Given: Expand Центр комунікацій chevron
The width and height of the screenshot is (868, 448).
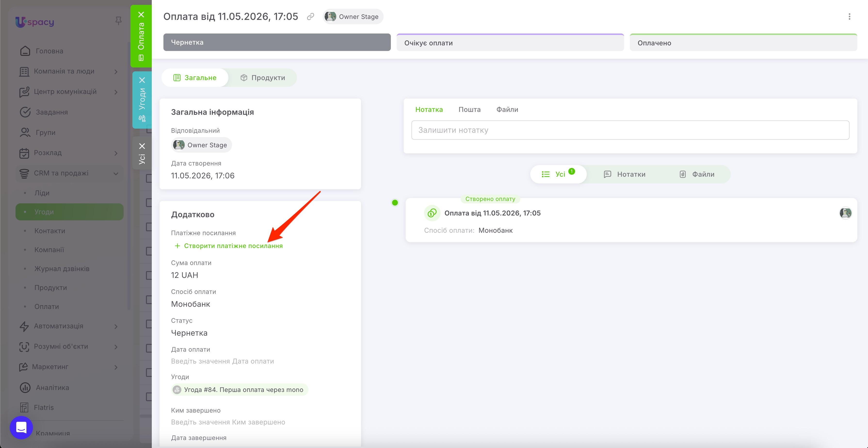Looking at the screenshot, I should (x=116, y=92).
